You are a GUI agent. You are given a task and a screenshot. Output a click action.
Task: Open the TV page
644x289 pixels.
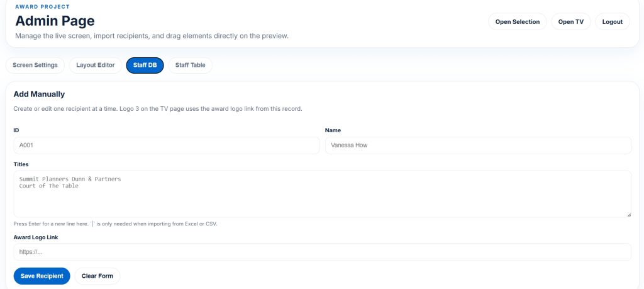point(570,22)
